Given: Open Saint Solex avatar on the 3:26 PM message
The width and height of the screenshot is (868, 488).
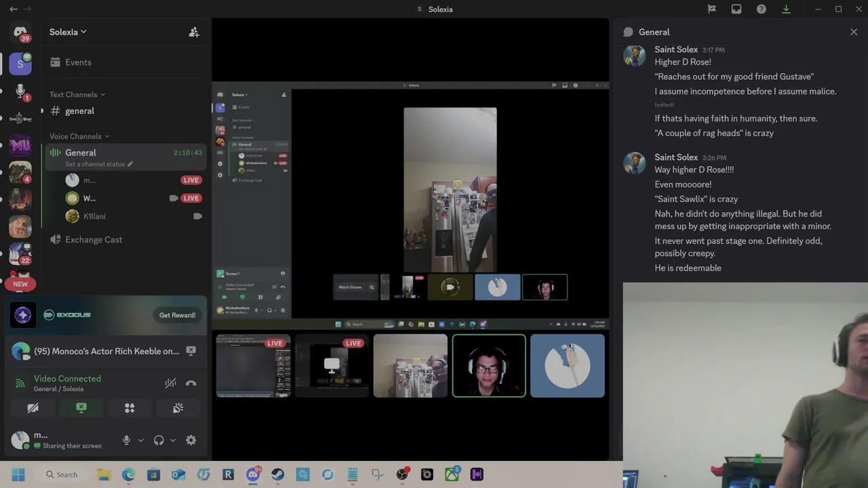Looking at the screenshot, I should (x=635, y=163).
